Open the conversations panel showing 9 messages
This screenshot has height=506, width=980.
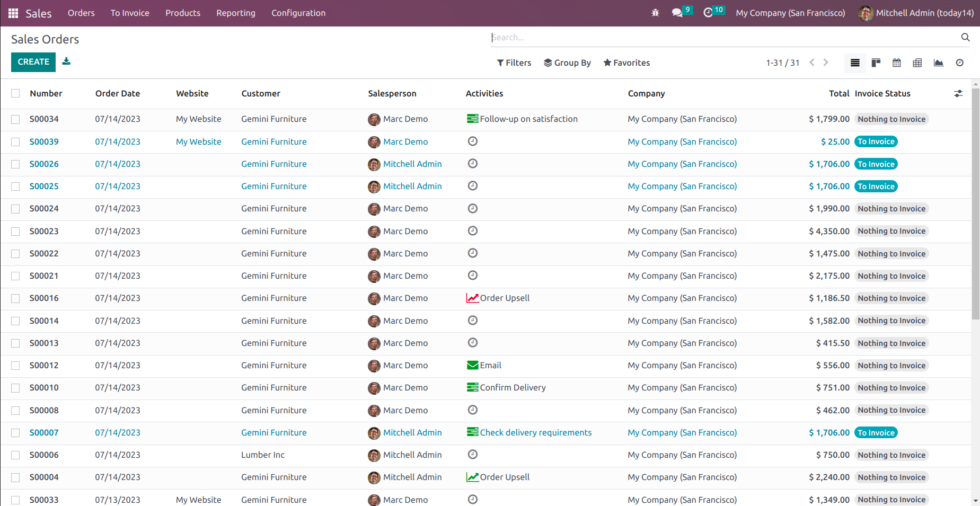pos(678,12)
